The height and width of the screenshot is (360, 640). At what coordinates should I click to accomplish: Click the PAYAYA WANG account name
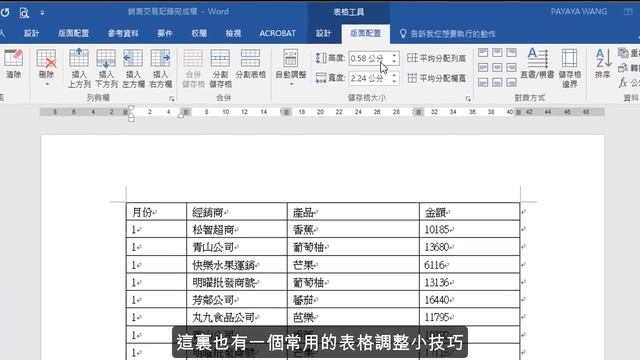[579, 11]
